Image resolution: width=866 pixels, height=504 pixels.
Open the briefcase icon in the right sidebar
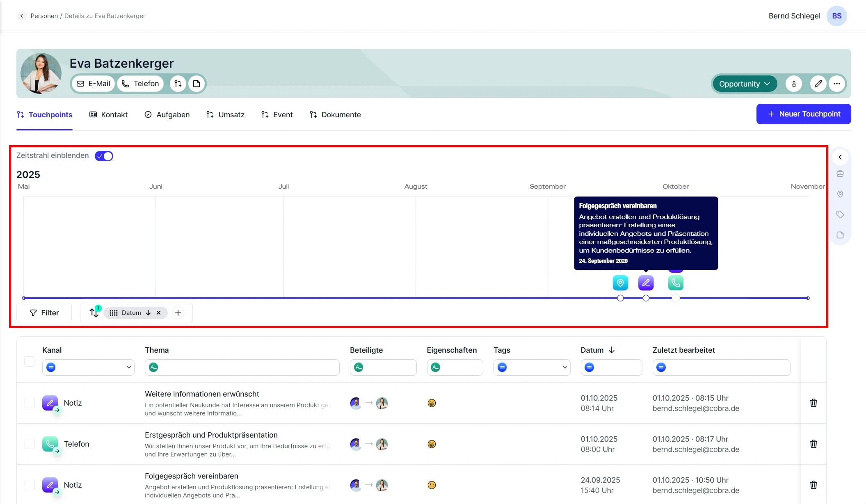tap(840, 173)
